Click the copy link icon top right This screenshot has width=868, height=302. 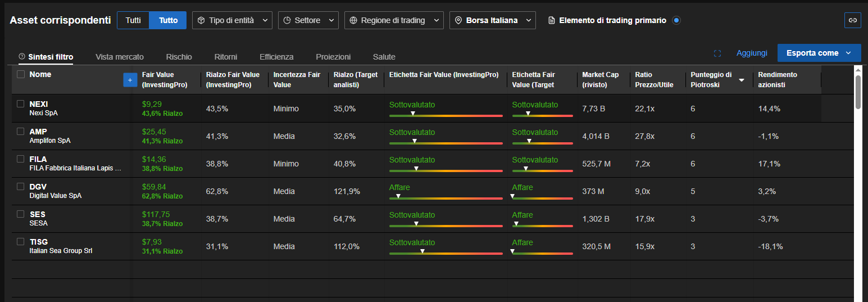[x=852, y=20]
